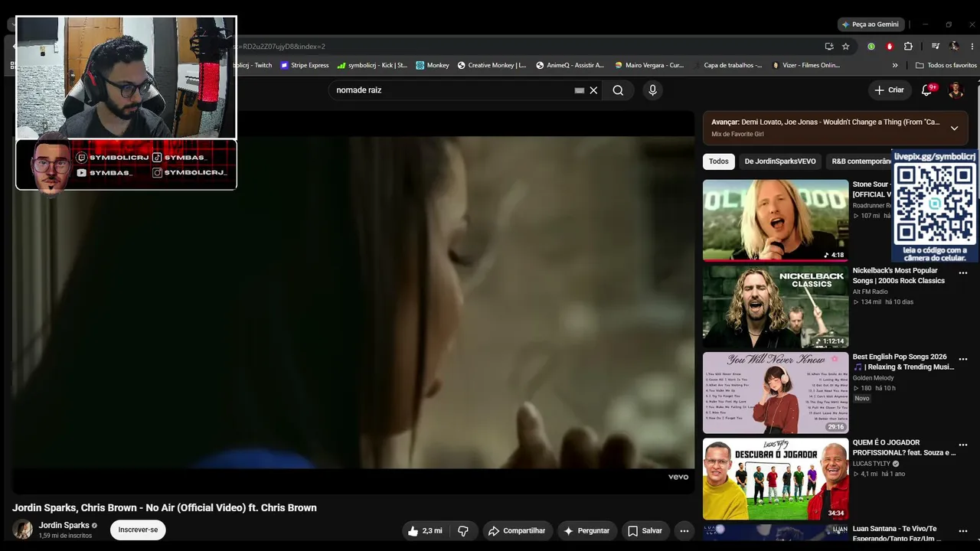
Task: Subscribe using the Inscrever-se button
Action: coord(138,530)
